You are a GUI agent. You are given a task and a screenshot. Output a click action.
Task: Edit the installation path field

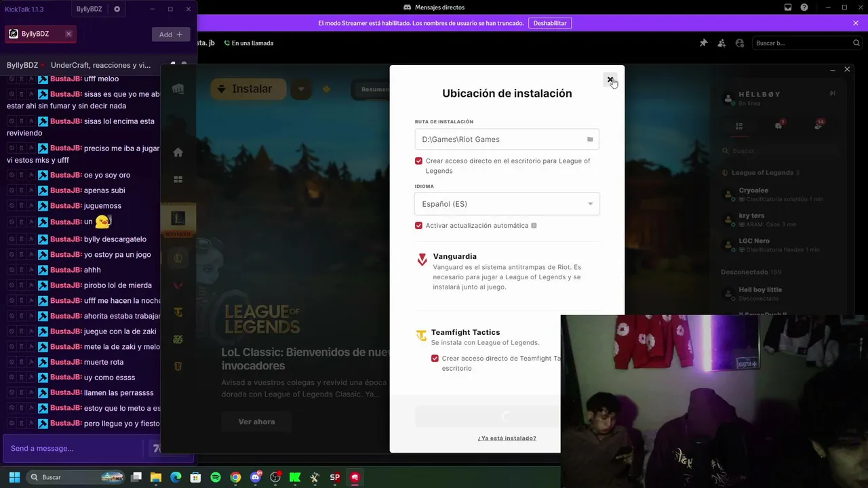coord(507,139)
